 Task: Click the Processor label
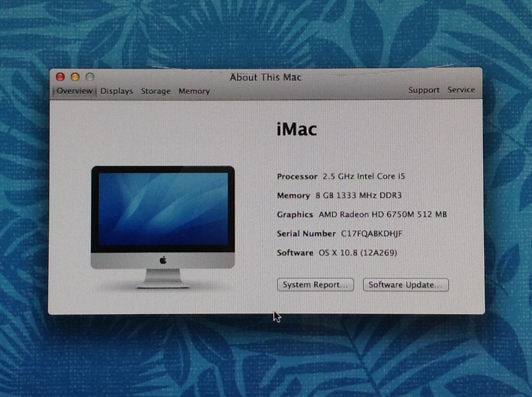coord(297,176)
